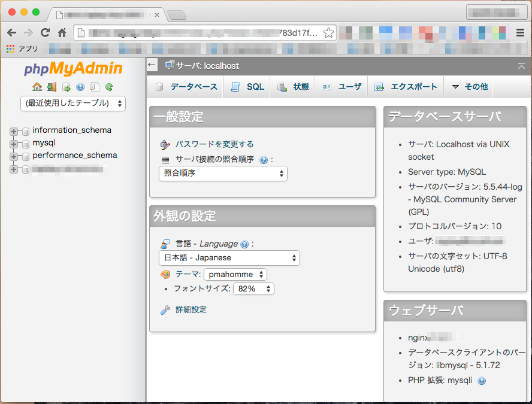The height and width of the screenshot is (404, 532).
Task: Open the query window icon
Action: 66,87
